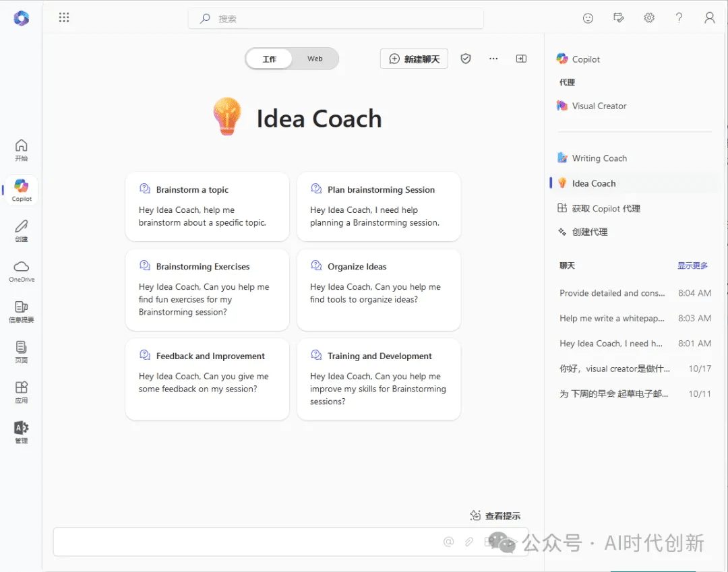This screenshot has width=728, height=572.
Task: Select the Brainstorming Exercises card
Action: 207,290
